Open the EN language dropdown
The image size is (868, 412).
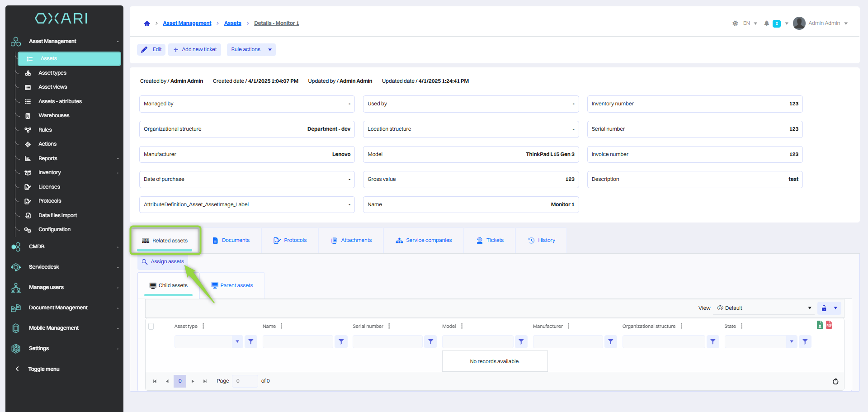pyautogui.click(x=750, y=24)
